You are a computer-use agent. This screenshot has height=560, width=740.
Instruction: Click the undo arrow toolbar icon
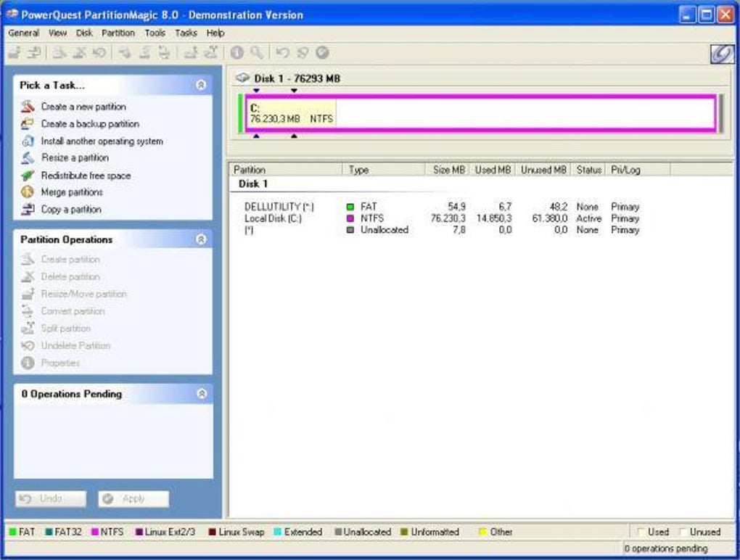point(282,53)
